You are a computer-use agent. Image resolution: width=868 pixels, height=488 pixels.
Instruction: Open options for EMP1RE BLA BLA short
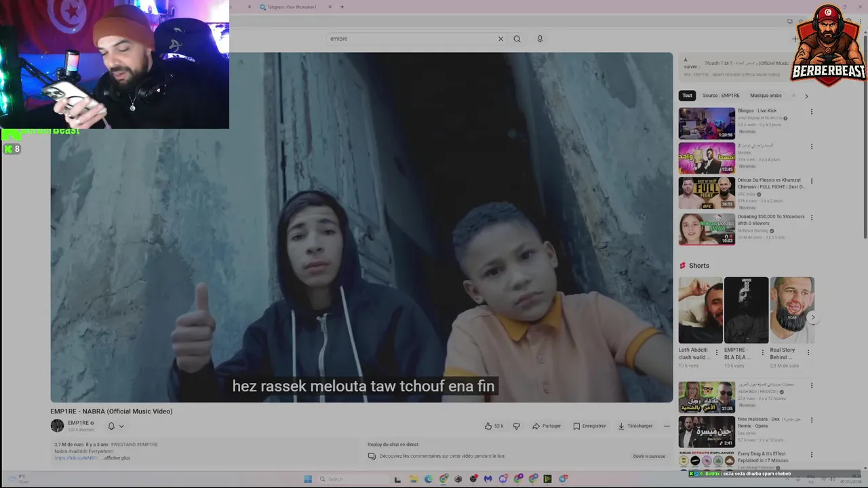(762, 352)
